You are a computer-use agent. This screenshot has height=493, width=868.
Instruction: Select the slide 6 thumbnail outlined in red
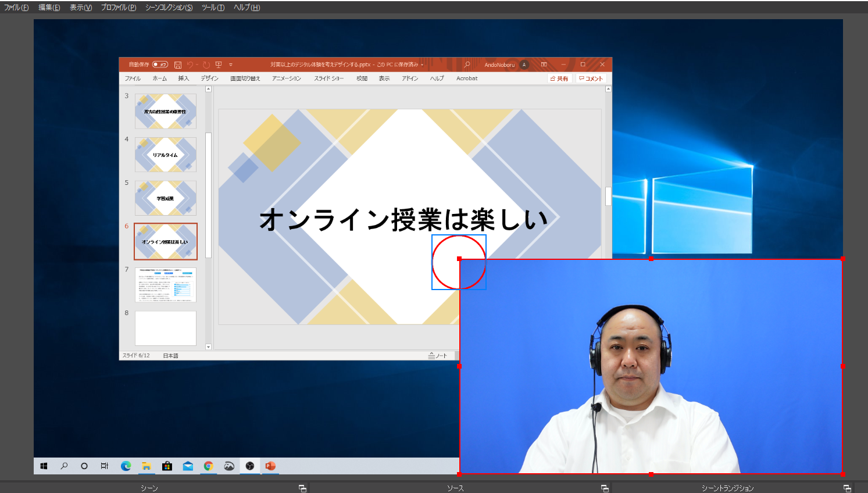(166, 241)
